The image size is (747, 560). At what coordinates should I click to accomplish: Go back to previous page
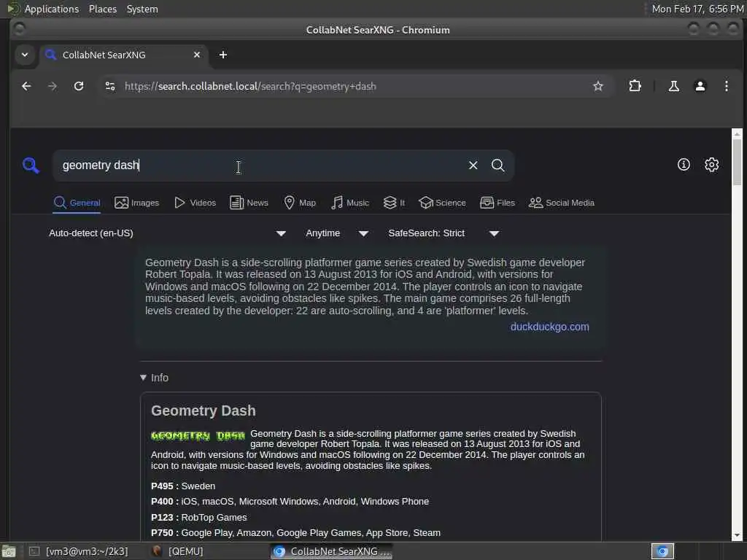[26, 86]
